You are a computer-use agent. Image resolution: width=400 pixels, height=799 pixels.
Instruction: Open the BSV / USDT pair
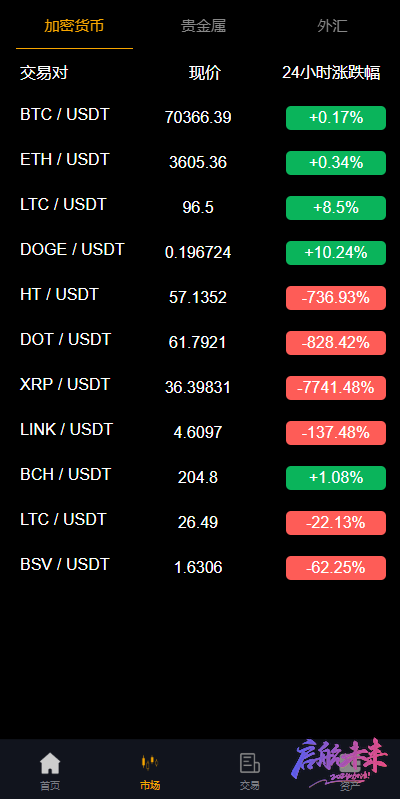pos(65,565)
